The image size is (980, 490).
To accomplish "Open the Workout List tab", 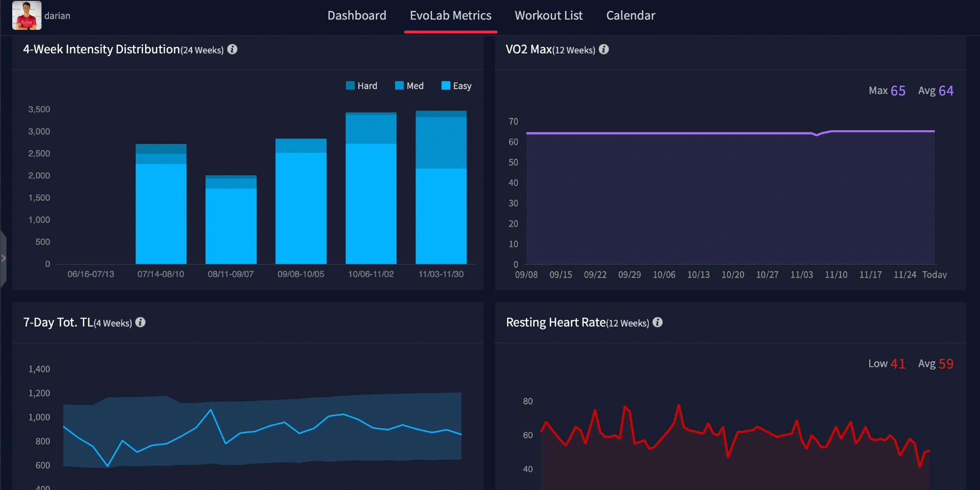I will point(548,15).
